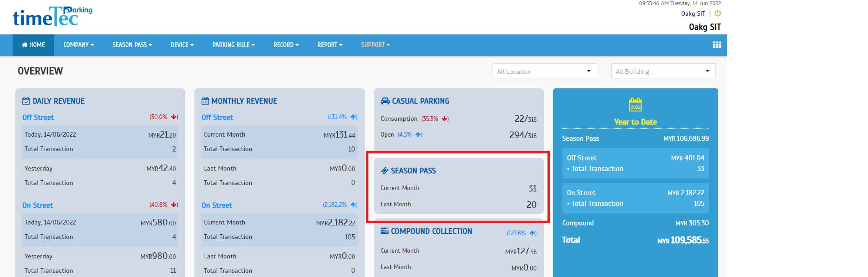Viewport: 868px width, 277px height.
Task: Click the Season Pass ticket icon
Action: click(385, 171)
